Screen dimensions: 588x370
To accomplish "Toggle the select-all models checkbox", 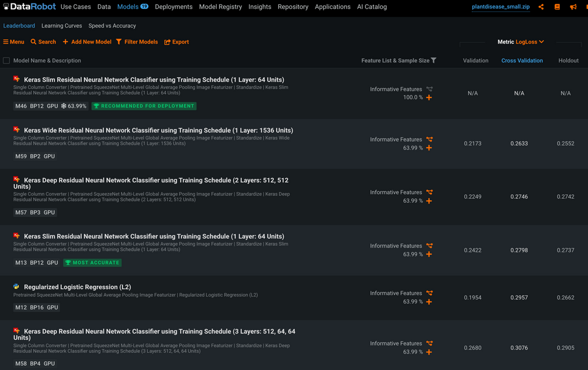I will [x=6, y=61].
